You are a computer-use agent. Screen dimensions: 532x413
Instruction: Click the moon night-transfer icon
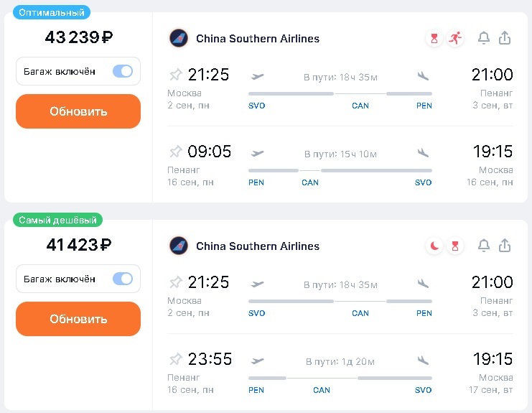click(434, 246)
